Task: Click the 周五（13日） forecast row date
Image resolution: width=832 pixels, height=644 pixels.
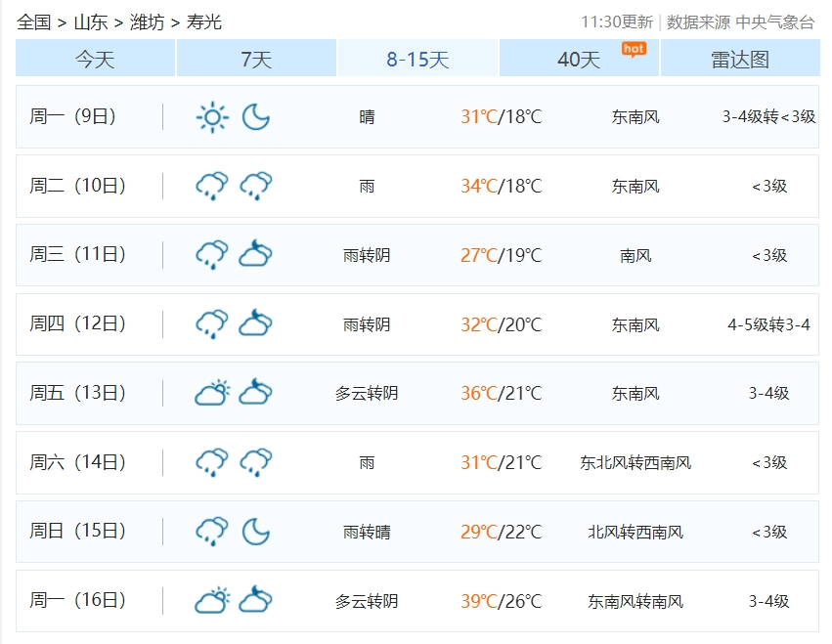Action: pyautogui.click(x=78, y=393)
